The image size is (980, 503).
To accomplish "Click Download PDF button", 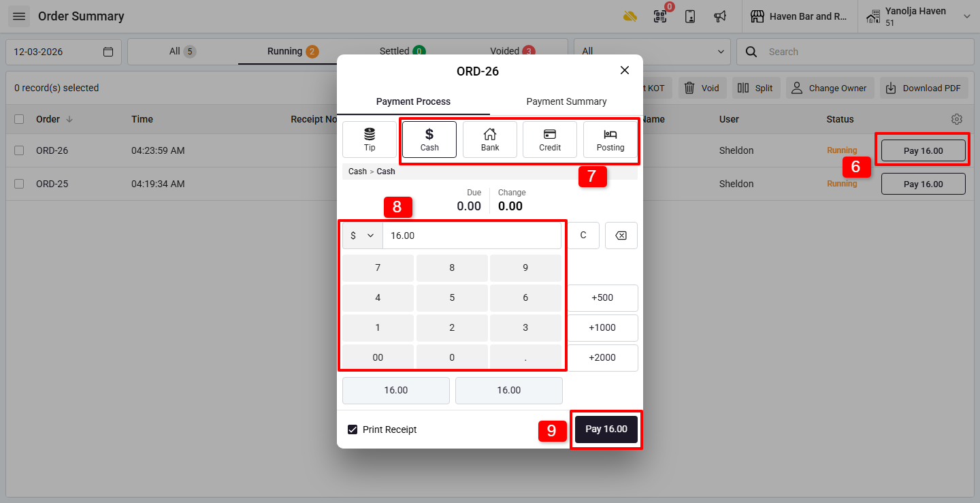I will tap(924, 88).
